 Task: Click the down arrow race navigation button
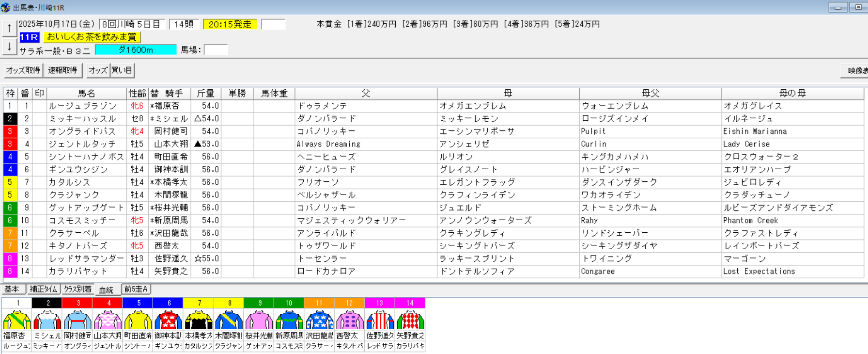coord(9,47)
